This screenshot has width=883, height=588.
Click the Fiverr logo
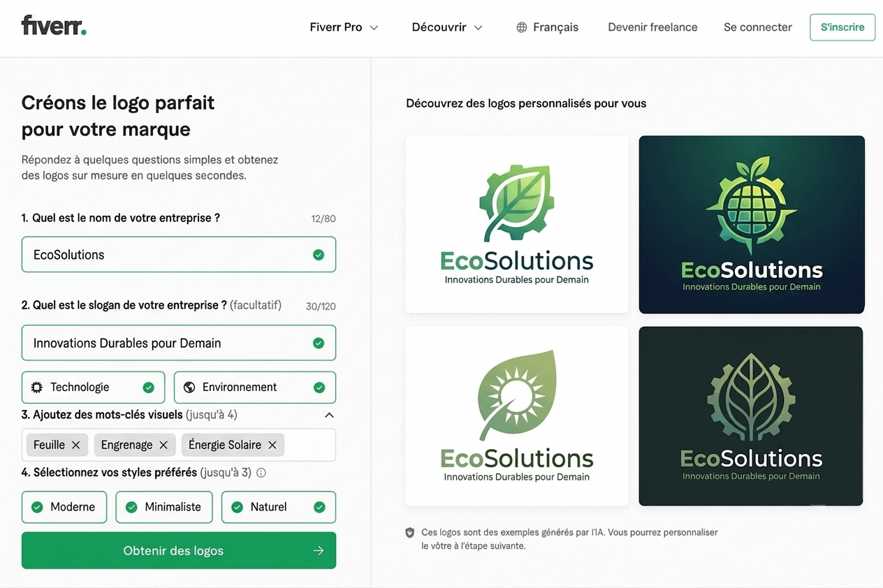click(54, 27)
